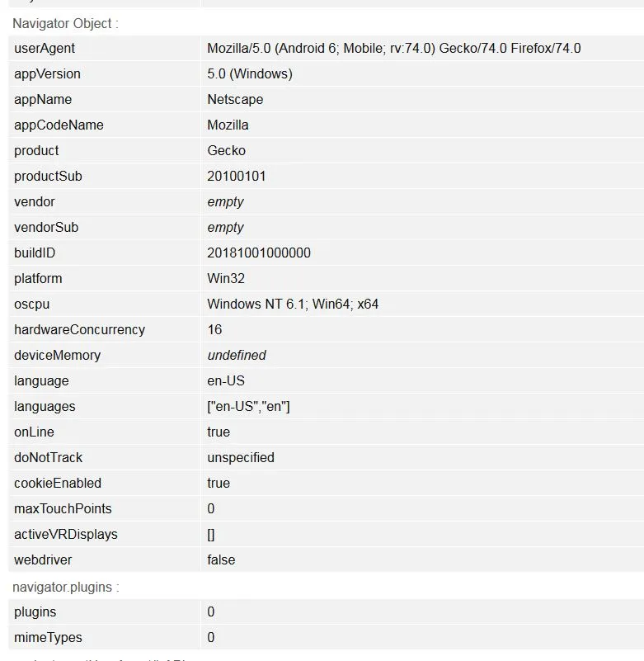Select the appVersion row label
Image resolution: width=644 pixels, height=661 pixels.
click(47, 73)
